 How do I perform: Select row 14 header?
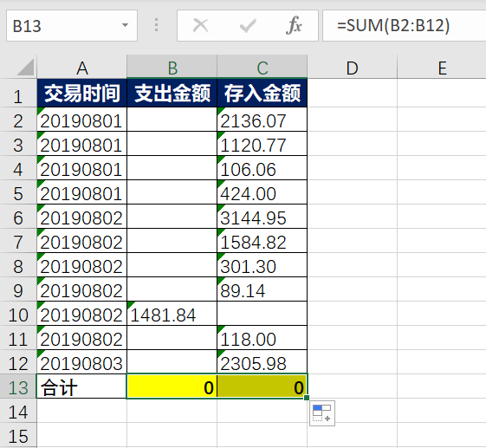point(18,411)
